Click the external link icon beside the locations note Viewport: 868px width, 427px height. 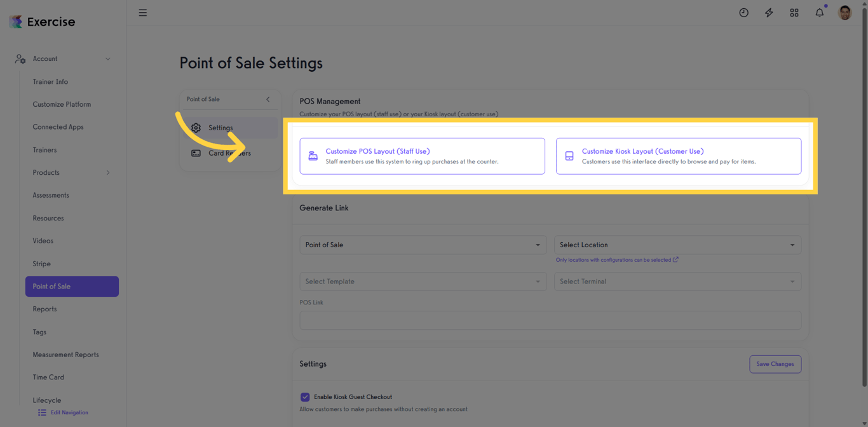tap(675, 260)
